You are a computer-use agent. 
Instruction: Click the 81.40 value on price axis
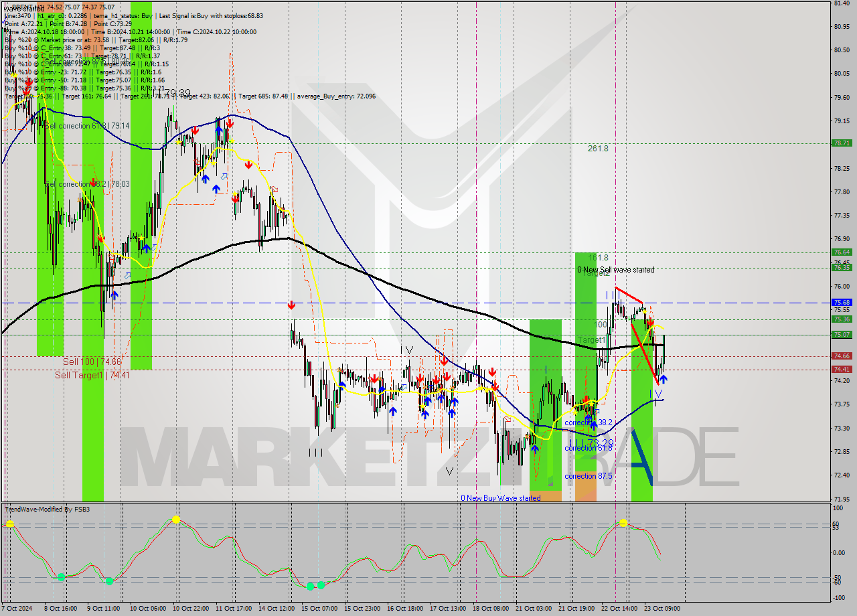842,3
